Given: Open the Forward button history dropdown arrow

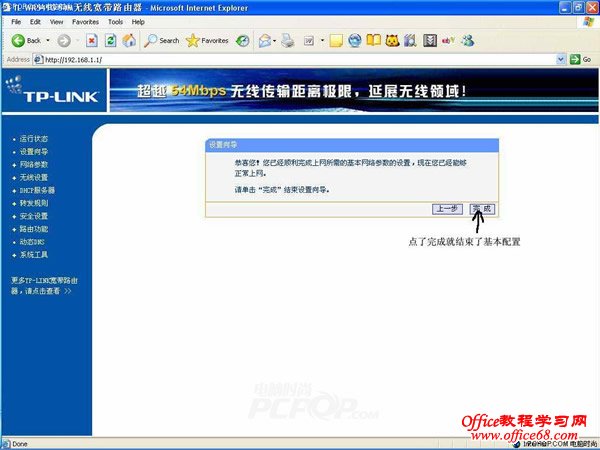Looking at the screenshot, I should point(78,41).
